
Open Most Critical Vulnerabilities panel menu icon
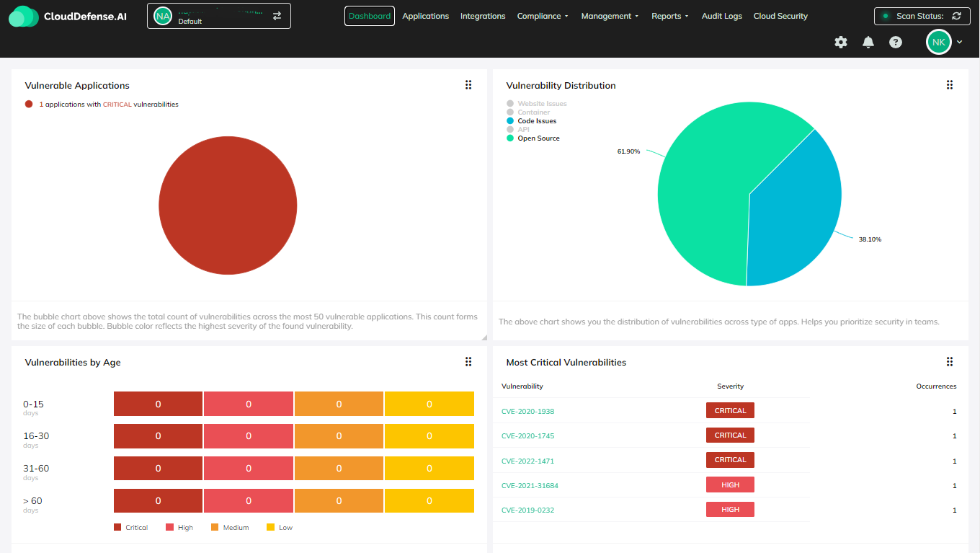pyautogui.click(x=950, y=362)
